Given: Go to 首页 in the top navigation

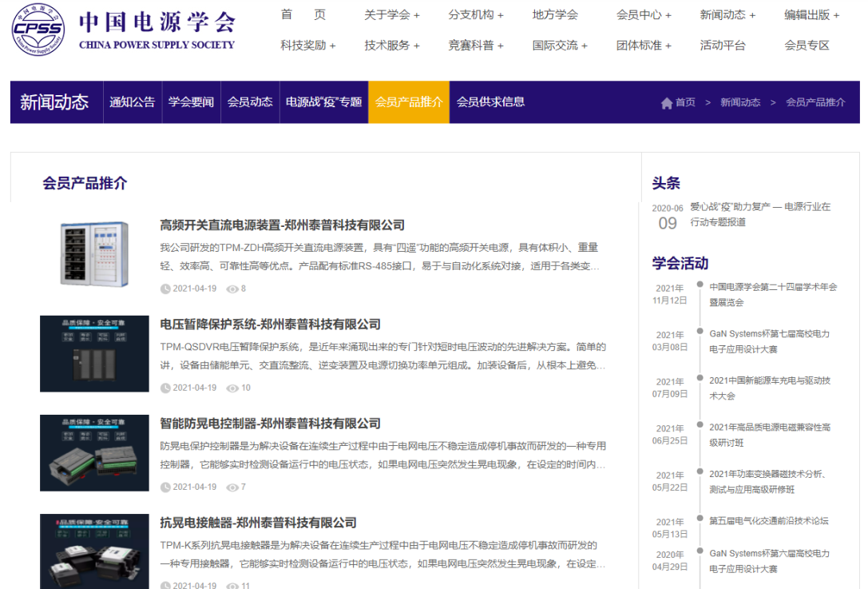Looking at the screenshot, I should tap(303, 15).
